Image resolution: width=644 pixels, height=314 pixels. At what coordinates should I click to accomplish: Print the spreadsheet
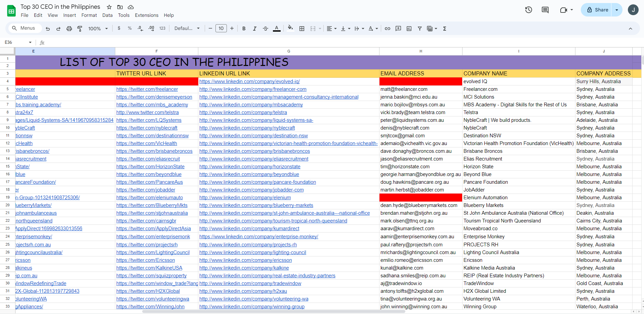pos(69,29)
